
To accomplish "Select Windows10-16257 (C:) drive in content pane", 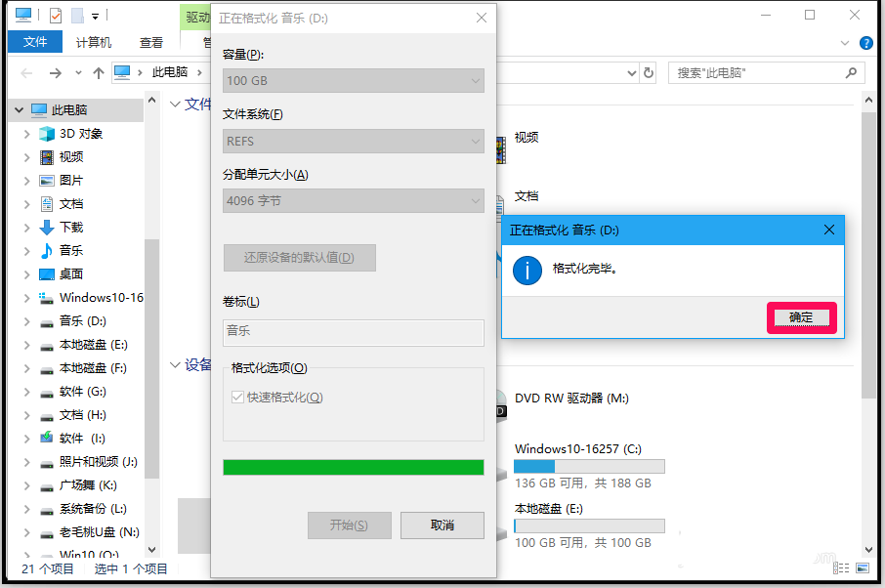I will [x=589, y=466].
